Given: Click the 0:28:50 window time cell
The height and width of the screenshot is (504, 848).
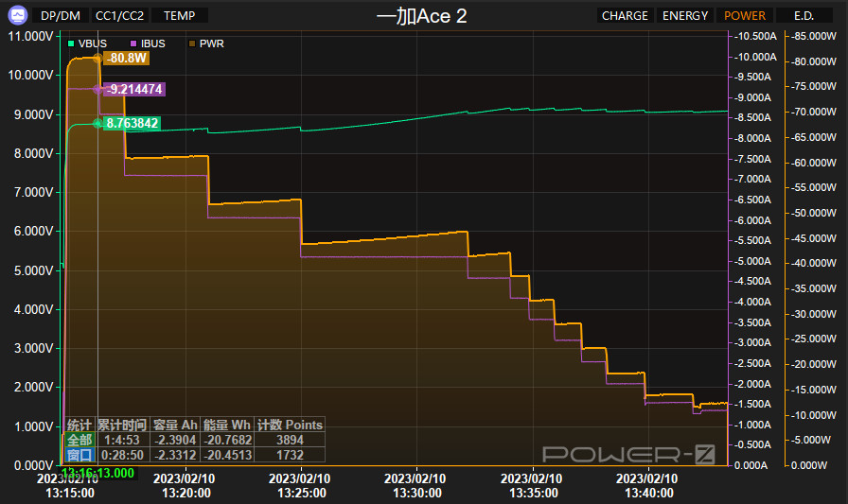Looking at the screenshot, I should 122,455.
